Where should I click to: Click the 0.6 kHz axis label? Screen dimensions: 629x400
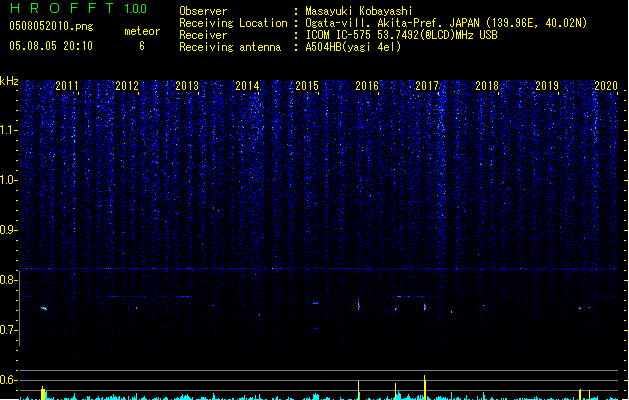pos(9,380)
